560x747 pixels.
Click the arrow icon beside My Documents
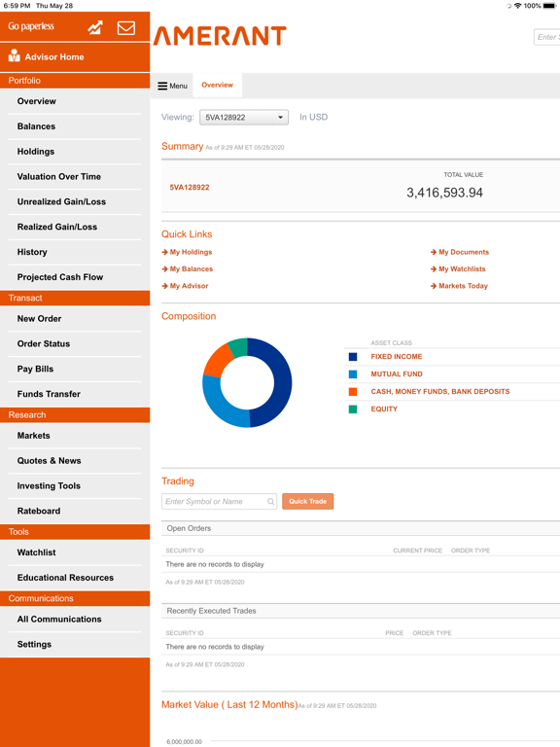434,252
